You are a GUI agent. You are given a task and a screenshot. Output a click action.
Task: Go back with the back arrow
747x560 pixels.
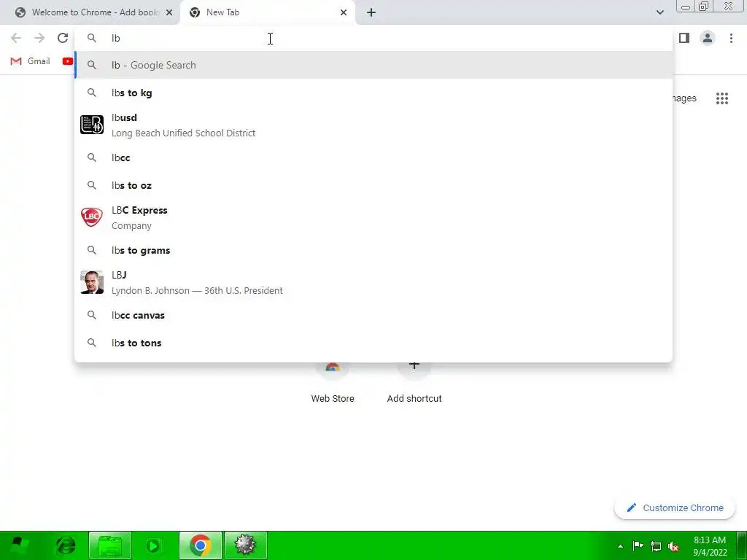(x=16, y=38)
